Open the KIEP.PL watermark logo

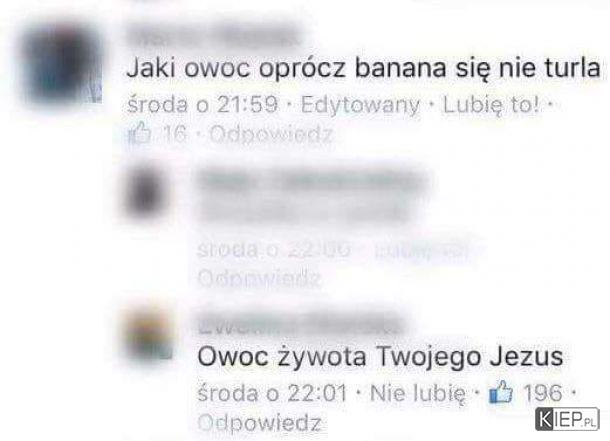(x=567, y=419)
